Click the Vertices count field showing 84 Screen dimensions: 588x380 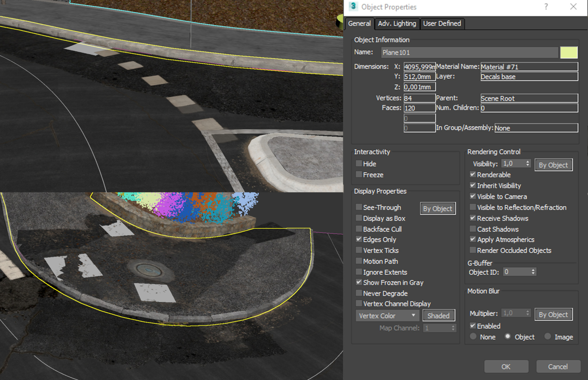[419, 98]
